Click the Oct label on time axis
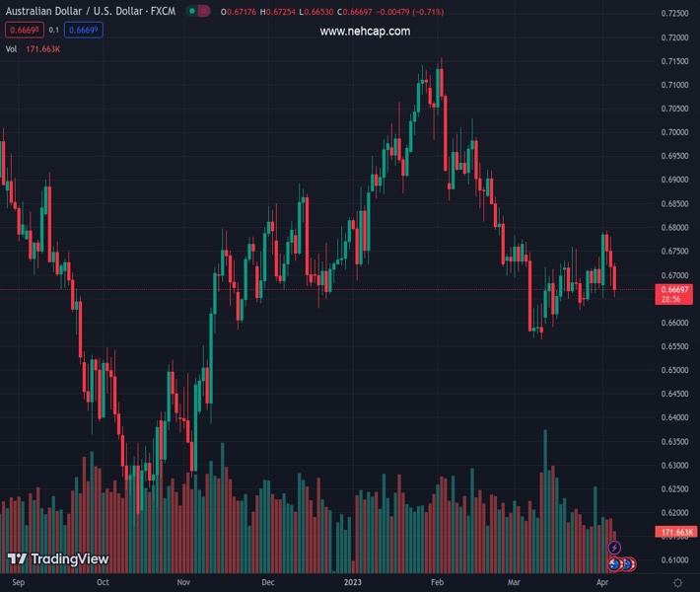This screenshot has width=700, height=592. click(103, 583)
